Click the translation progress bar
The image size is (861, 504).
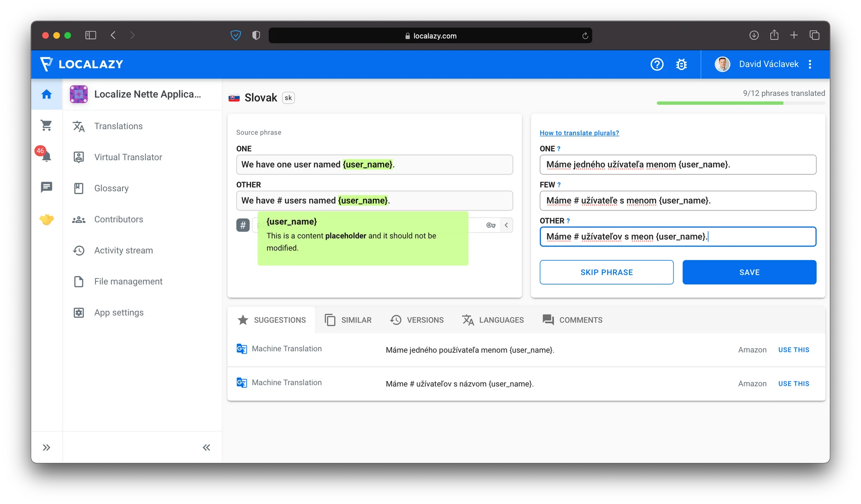740,103
